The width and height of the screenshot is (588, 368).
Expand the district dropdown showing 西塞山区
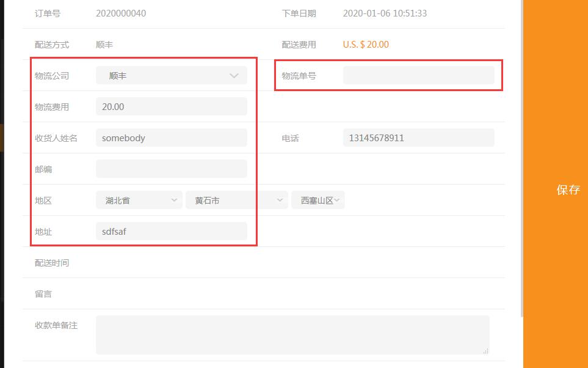318,201
